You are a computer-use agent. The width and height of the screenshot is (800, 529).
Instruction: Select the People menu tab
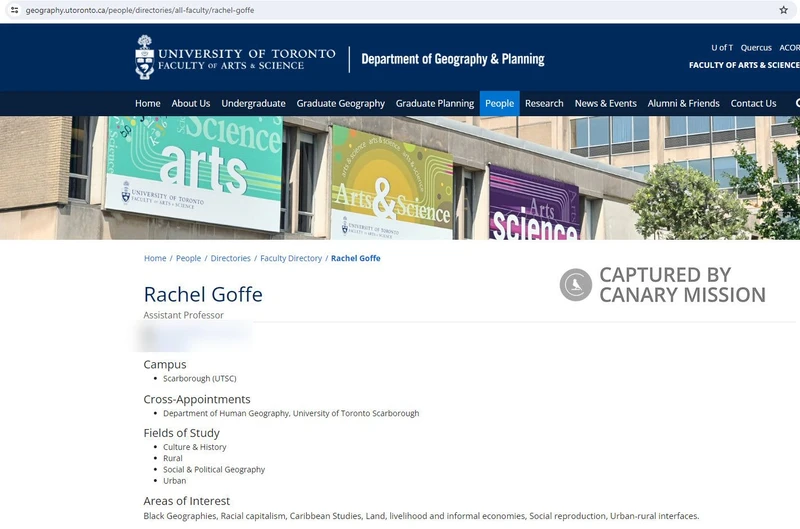[x=499, y=104]
